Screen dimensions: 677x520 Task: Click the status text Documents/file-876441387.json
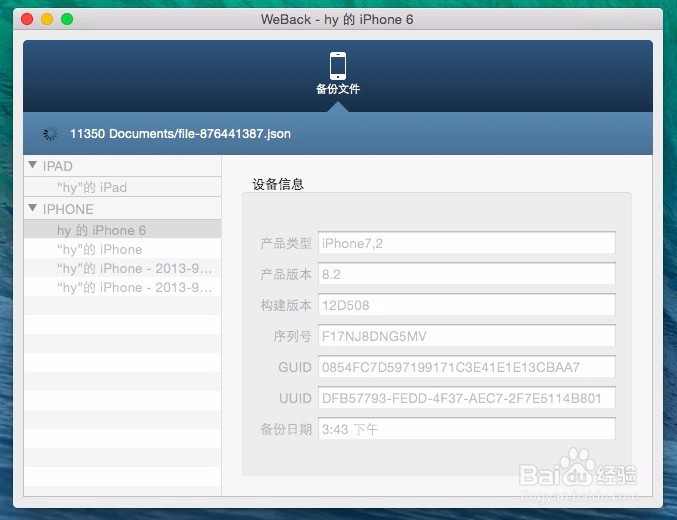200,134
